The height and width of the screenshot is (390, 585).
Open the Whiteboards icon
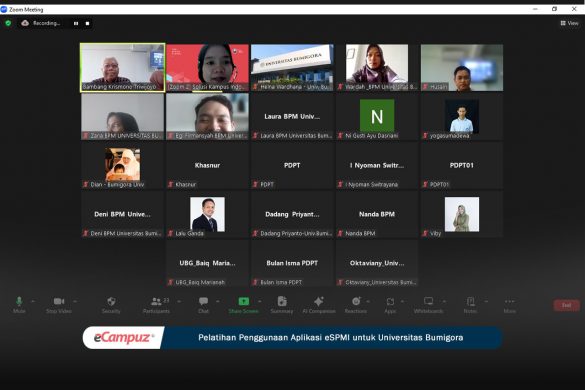428,302
